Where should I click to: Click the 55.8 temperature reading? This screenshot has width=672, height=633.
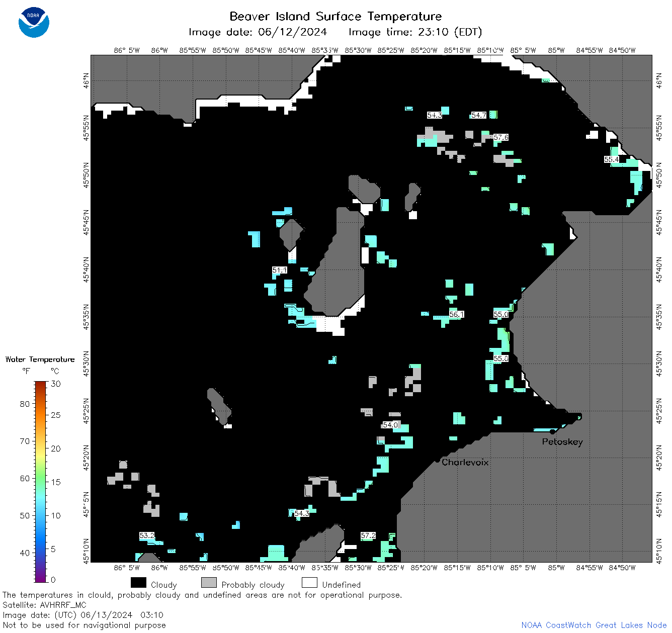(501, 358)
